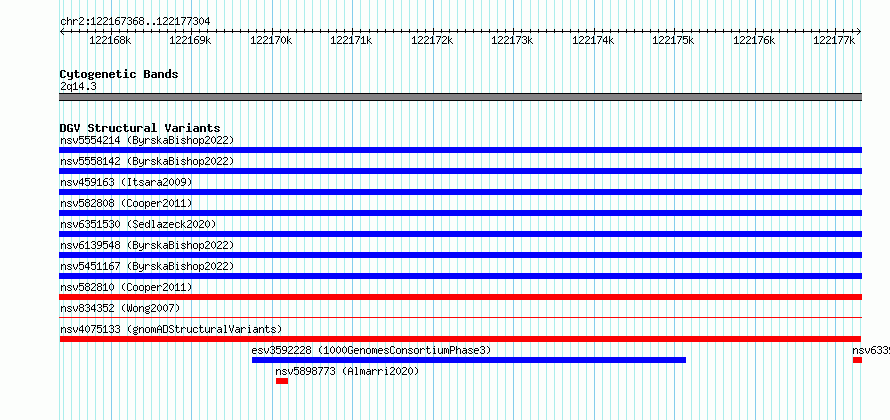Click the 122173k ruler tick label

click(513, 40)
